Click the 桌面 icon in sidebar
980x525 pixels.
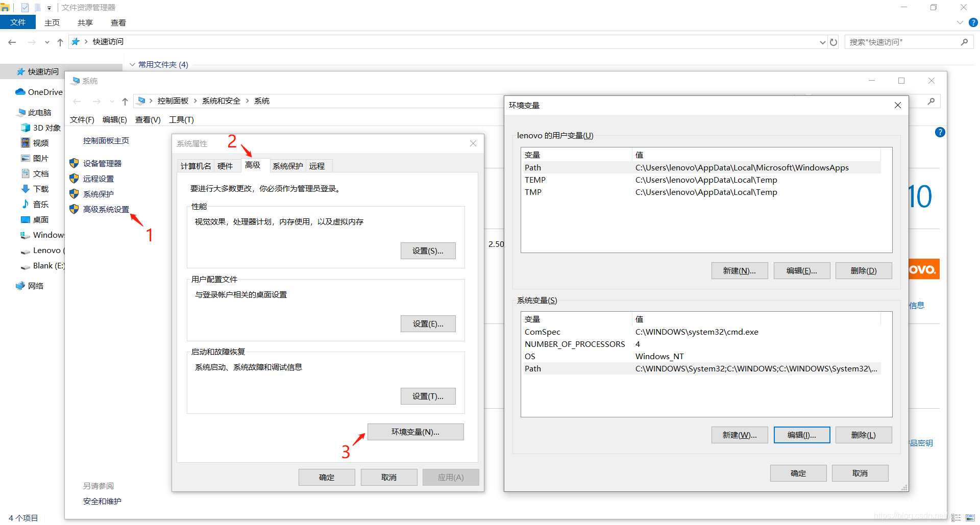pos(26,219)
